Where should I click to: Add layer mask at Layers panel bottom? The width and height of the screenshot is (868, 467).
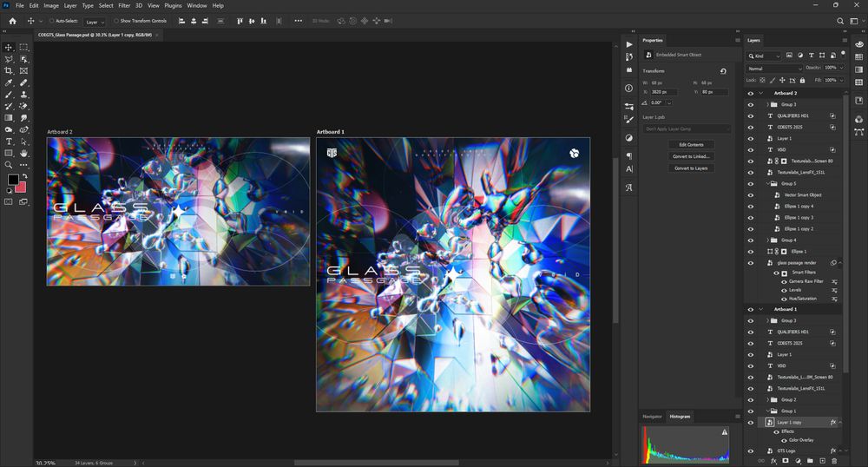[x=786, y=461]
